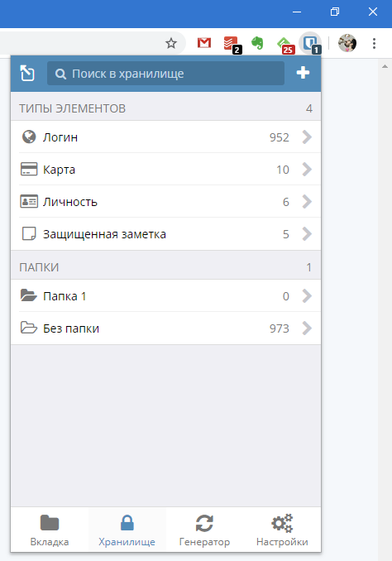Click the Bitwarden shield extension icon
The height and width of the screenshot is (561, 392).
(x=310, y=43)
